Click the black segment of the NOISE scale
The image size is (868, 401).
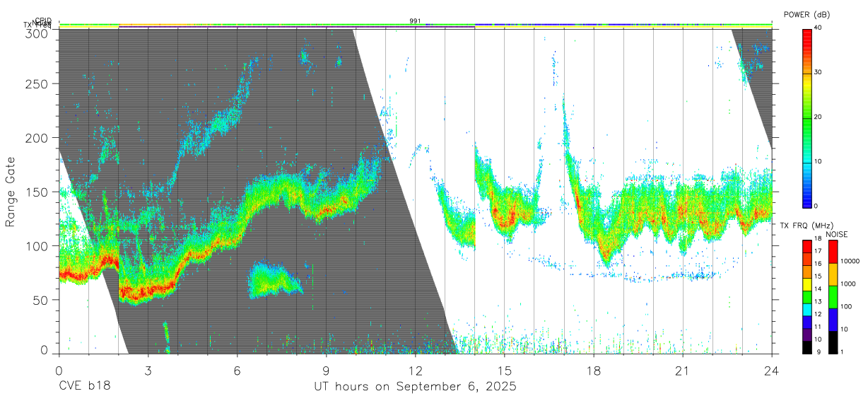tap(833, 341)
